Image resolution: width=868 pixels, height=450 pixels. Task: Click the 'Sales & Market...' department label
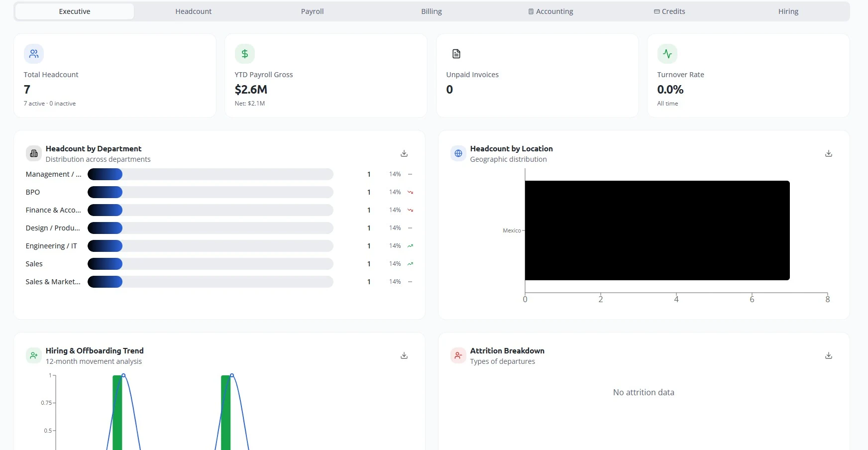tap(53, 282)
